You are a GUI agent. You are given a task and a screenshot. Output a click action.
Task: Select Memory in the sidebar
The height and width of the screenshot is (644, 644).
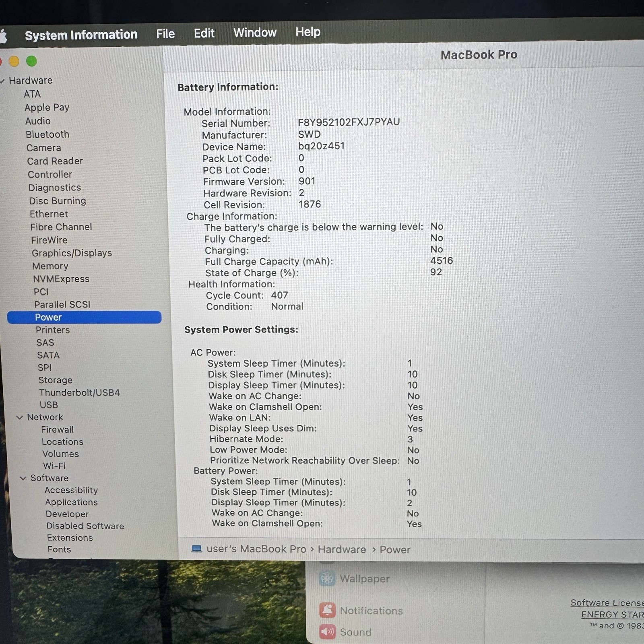pyautogui.click(x=50, y=266)
